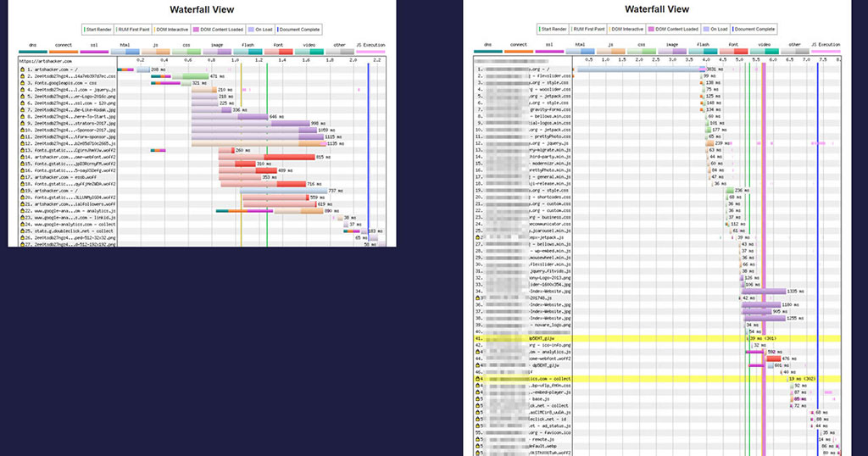
Task: Click lock icon on right chart ad_status.js row
Action: point(478,426)
